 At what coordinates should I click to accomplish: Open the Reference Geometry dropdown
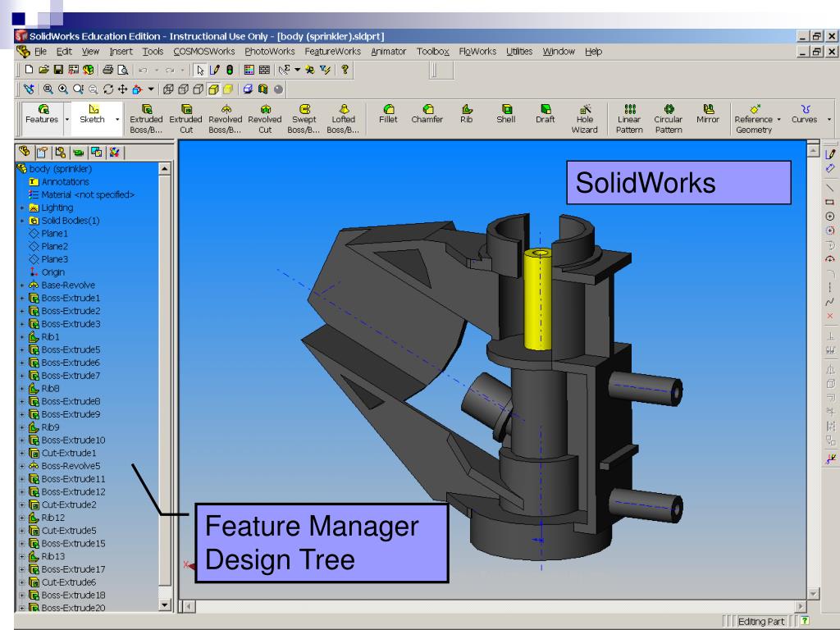(x=778, y=120)
